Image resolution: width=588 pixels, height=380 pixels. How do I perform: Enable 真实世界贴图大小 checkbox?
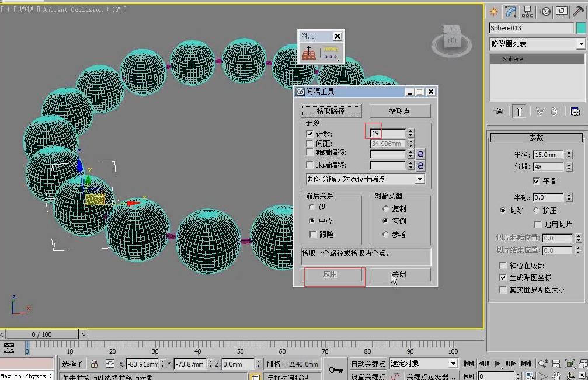tap(503, 290)
